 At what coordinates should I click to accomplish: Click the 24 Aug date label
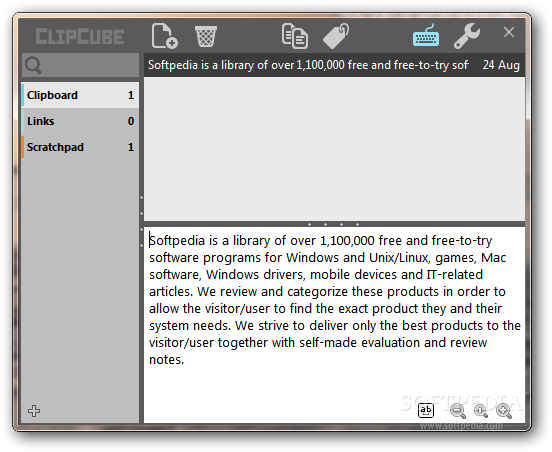501,65
